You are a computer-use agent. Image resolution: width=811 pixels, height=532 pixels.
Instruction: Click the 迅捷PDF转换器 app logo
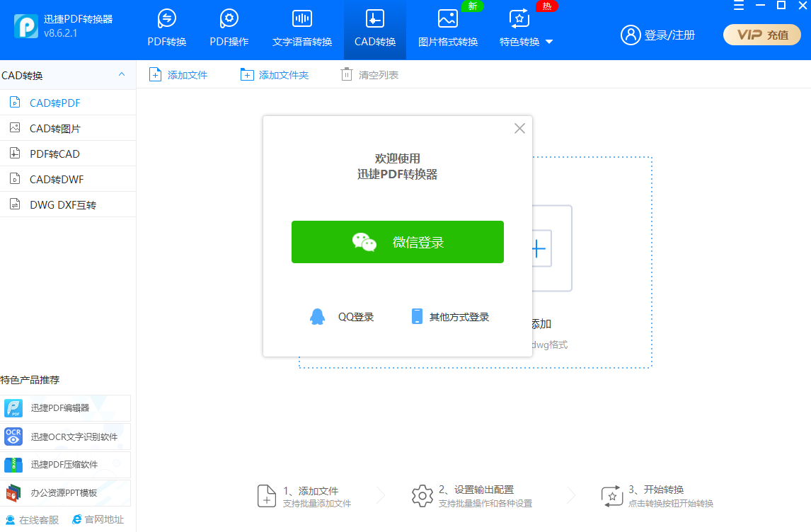tap(26, 25)
